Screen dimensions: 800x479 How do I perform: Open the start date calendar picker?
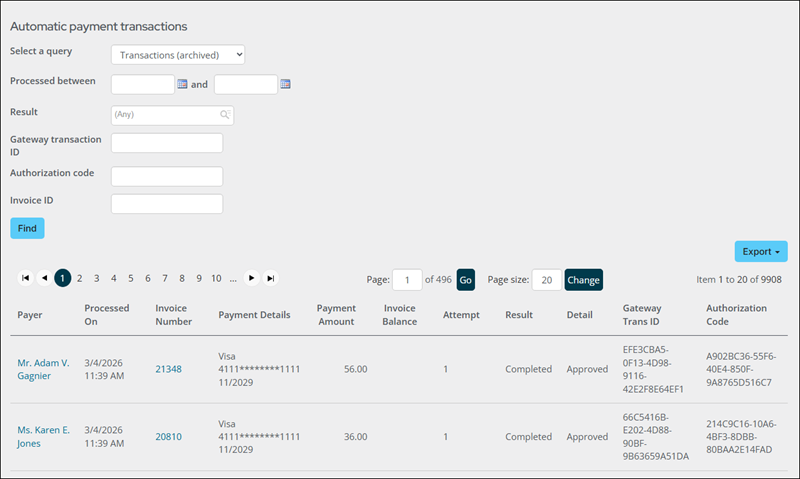pos(182,84)
